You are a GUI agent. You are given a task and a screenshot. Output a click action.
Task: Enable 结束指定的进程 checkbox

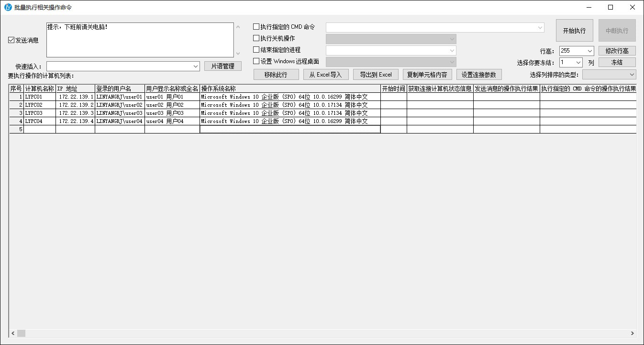(x=256, y=50)
